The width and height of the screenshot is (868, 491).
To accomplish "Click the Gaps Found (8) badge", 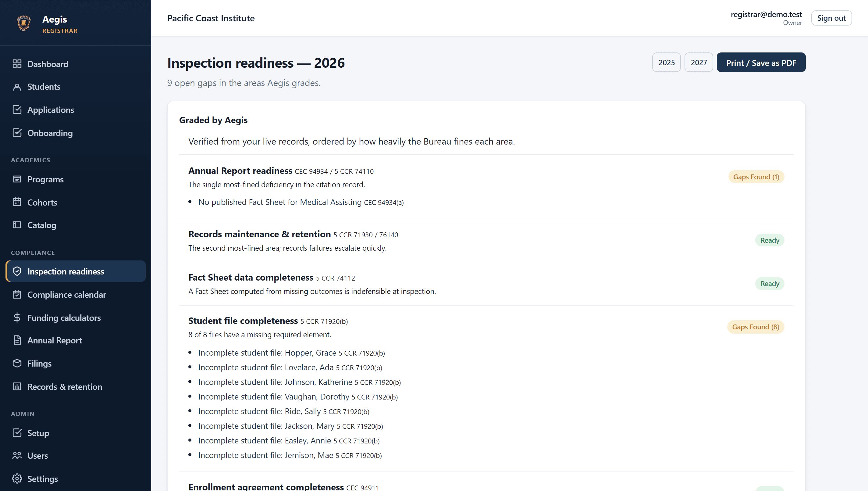I will pos(756,327).
